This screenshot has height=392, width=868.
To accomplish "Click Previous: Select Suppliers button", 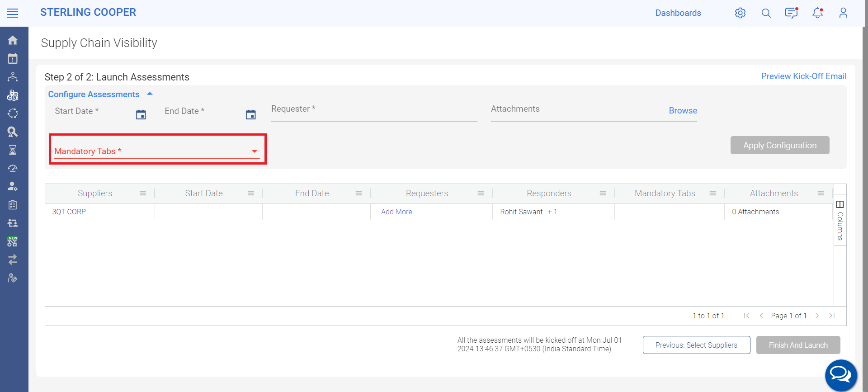I will [x=696, y=345].
